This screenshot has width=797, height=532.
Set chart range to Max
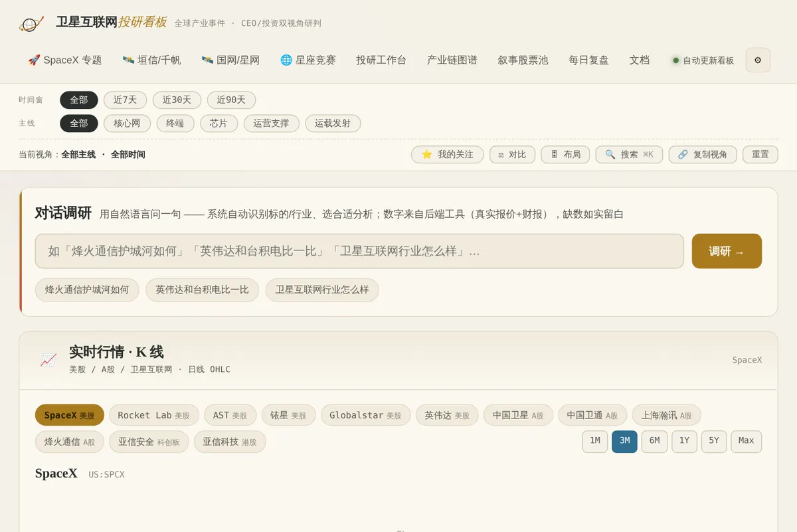pyautogui.click(x=747, y=441)
